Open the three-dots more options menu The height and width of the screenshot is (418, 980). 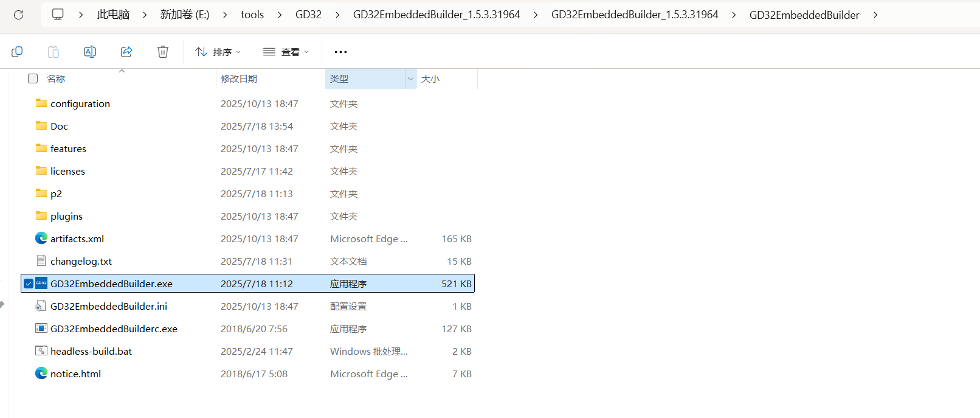(340, 52)
